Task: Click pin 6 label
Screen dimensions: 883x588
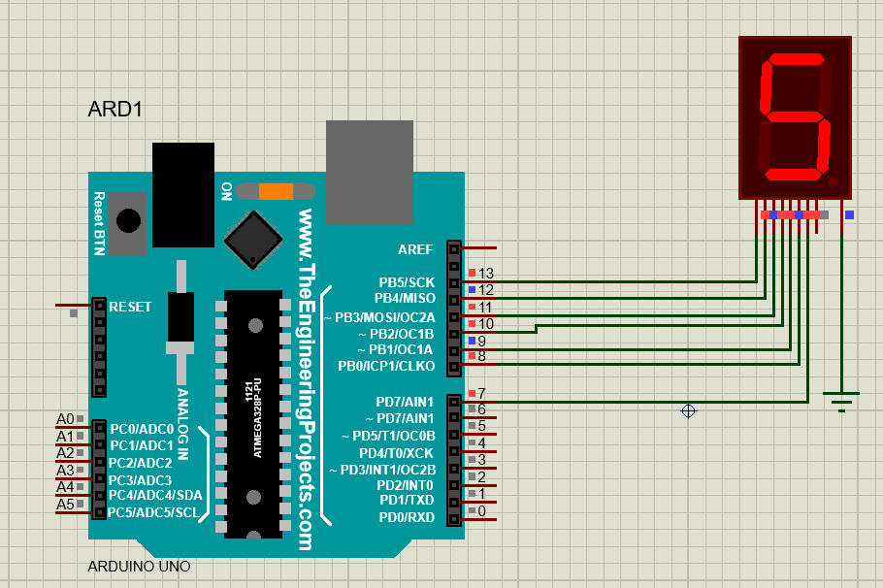Action: (481, 408)
